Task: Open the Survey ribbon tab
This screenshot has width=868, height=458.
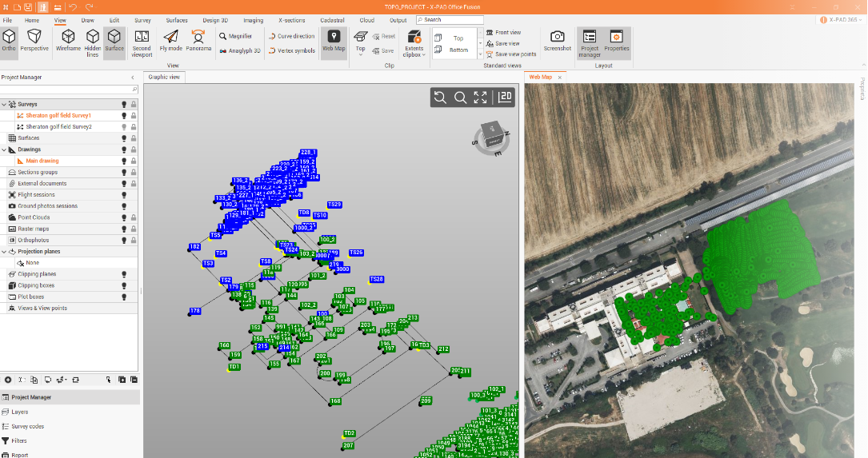Action: [142, 20]
